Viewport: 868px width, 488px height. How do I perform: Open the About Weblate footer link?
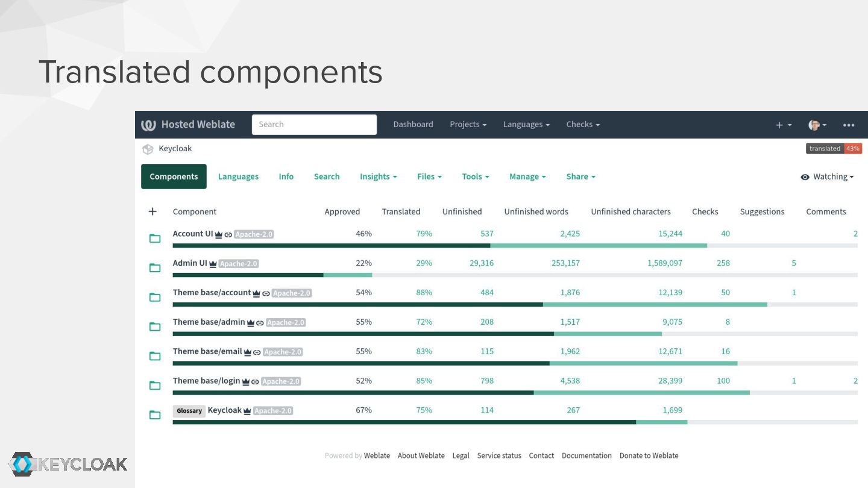coord(421,456)
